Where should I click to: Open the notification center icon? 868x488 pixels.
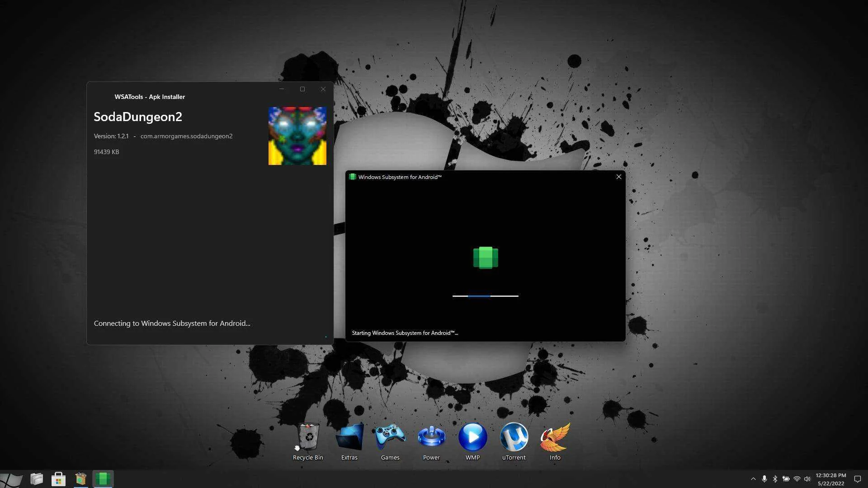857,479
